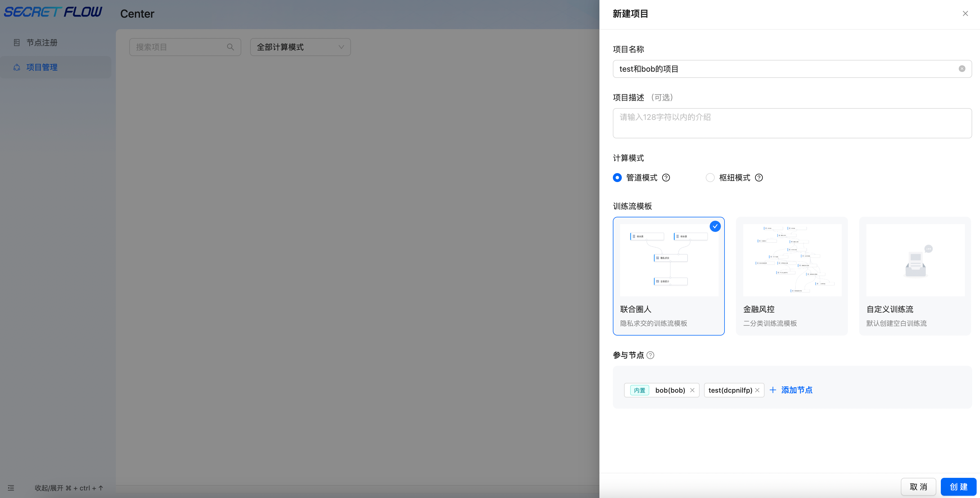Click the 默认创建空白训练流 description
The height and width of the screenshot is (498, 980).
click(x=896, y=323)
